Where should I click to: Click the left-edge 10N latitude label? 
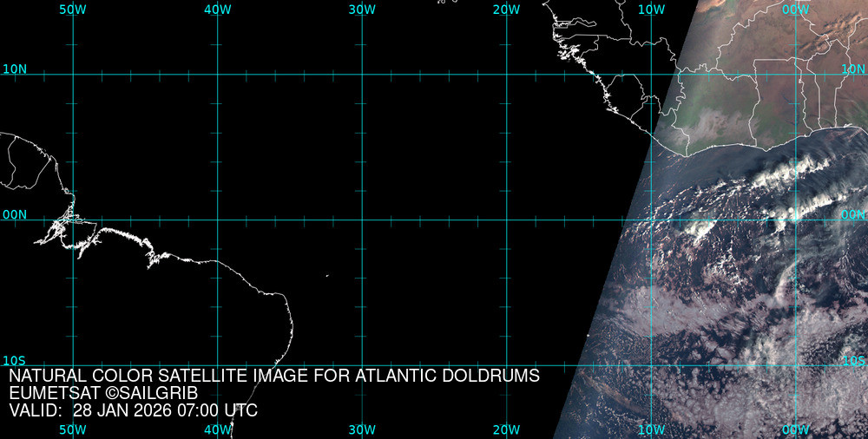pyautogui.click(x=15, y=69)
